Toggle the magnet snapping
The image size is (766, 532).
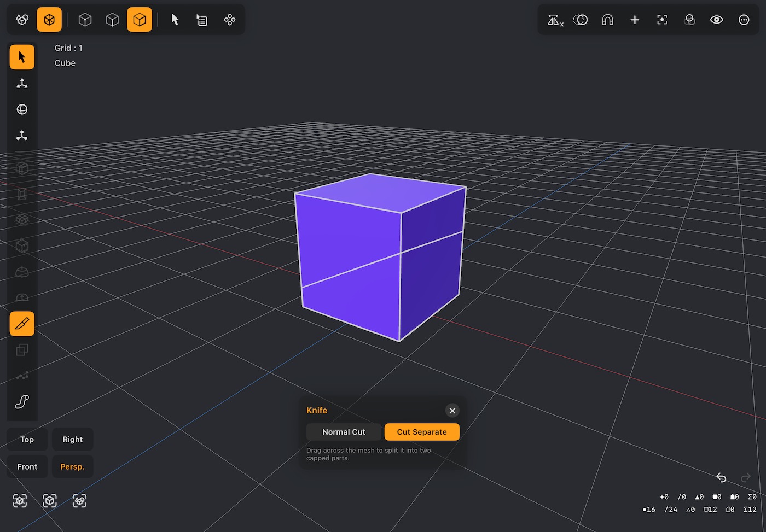[607, 20]
